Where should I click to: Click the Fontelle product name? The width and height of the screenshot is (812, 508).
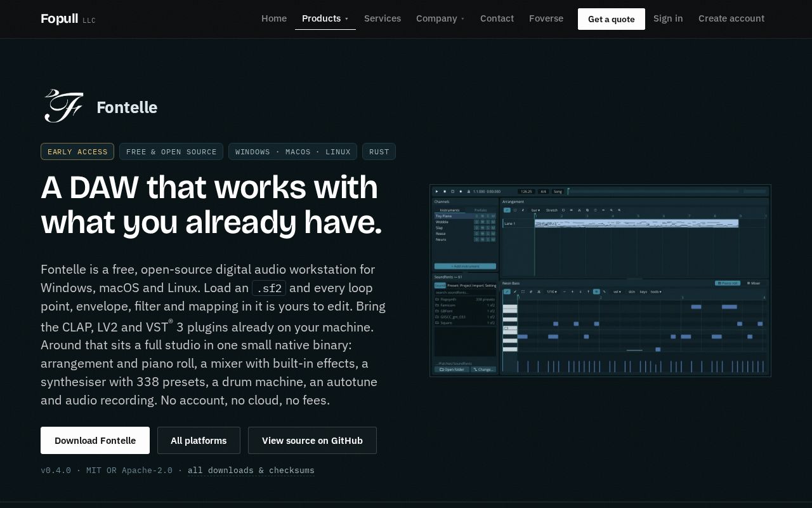[127, 107]
